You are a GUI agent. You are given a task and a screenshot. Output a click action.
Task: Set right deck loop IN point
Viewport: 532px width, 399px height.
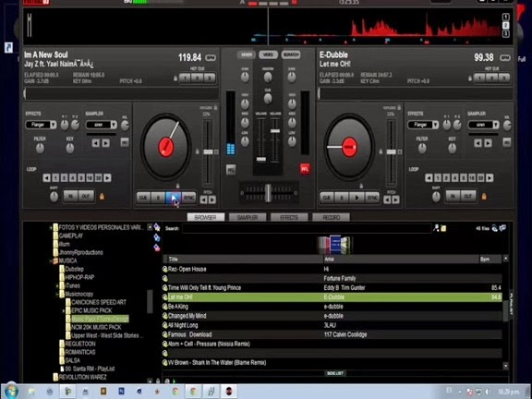(453, 196)
